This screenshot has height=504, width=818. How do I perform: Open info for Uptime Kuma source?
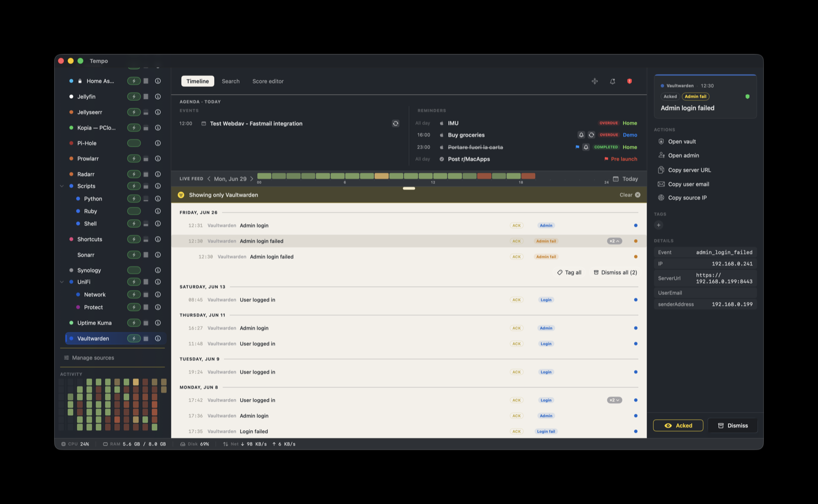pos(158,323)
